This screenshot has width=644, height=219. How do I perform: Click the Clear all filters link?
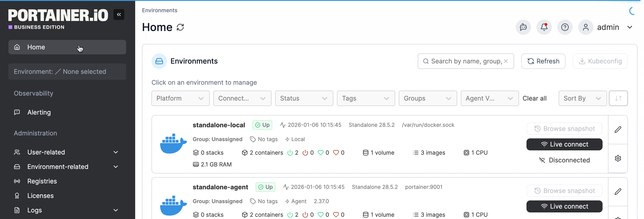point(534,98)
